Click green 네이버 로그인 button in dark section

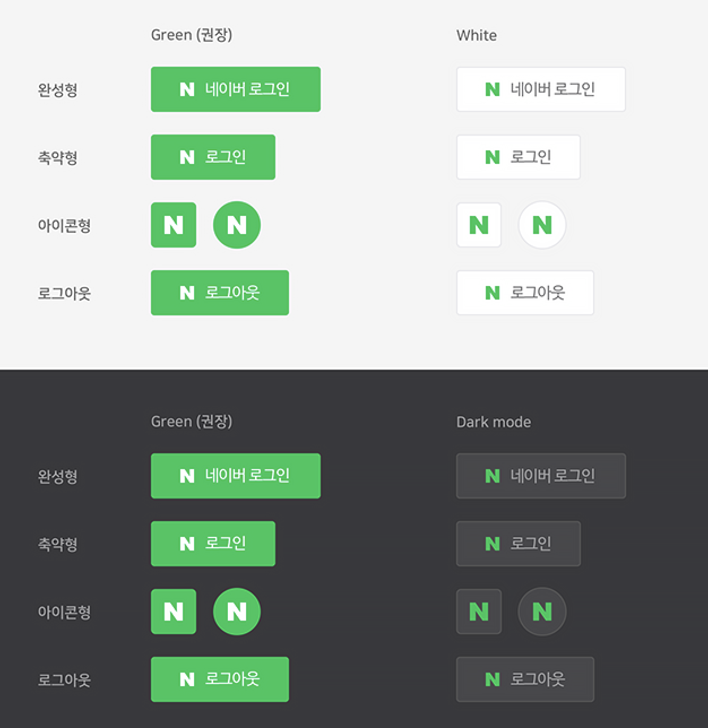pos(236,476)
